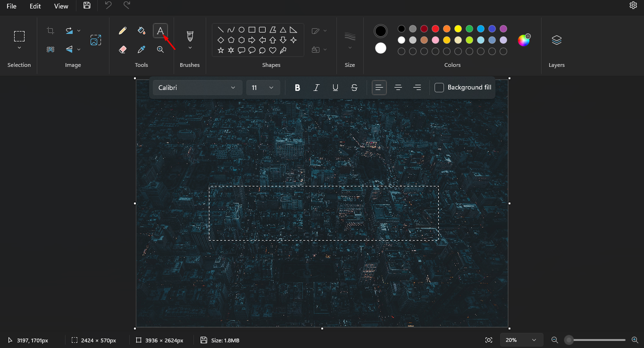Choose the Five-point star shape
Screen dimensions: 644x348
(220, 50)
